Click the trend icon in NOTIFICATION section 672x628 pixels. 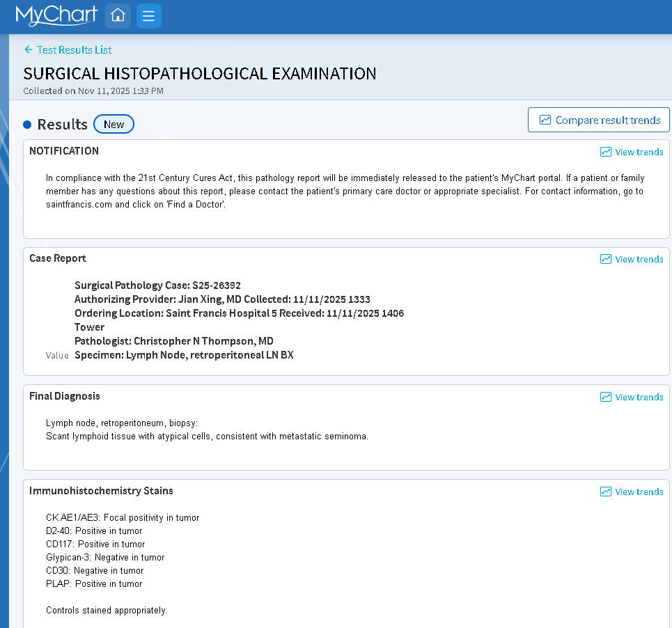point(606,152)
